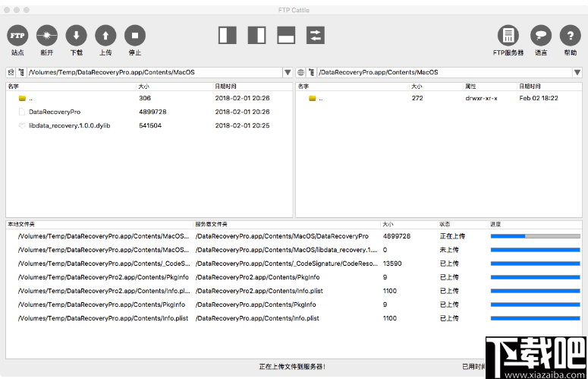The width and height of the screenshot is (588, 379).
Task: Sort local files by 名字 column
Action: click(14, 87)
